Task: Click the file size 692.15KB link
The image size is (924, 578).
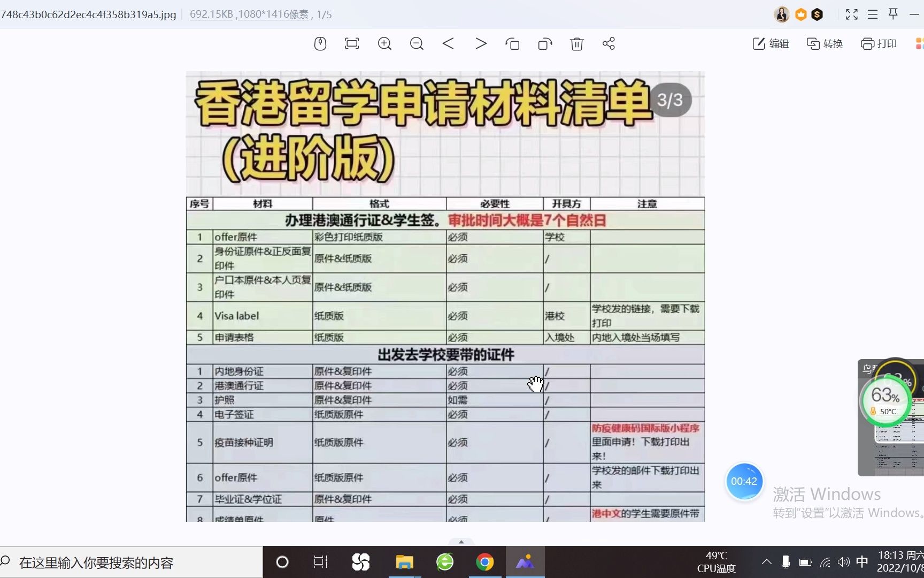Action: [x=211, y=14]
